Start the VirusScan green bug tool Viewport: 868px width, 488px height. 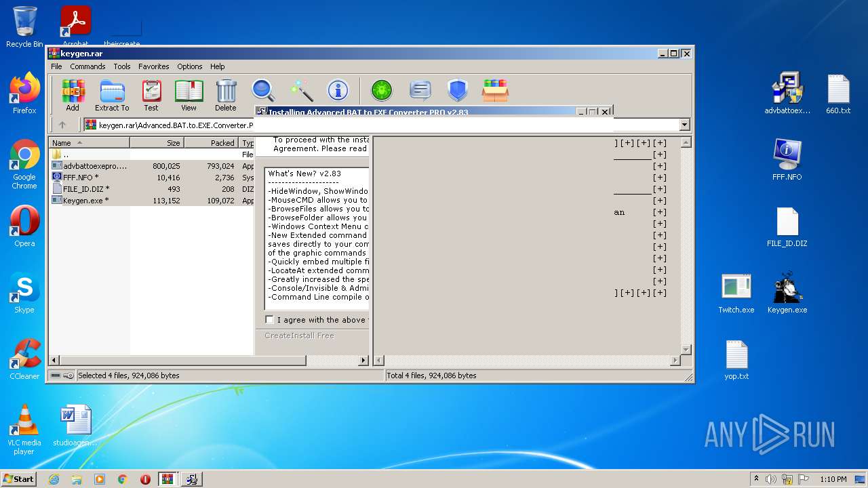point(382,90)
